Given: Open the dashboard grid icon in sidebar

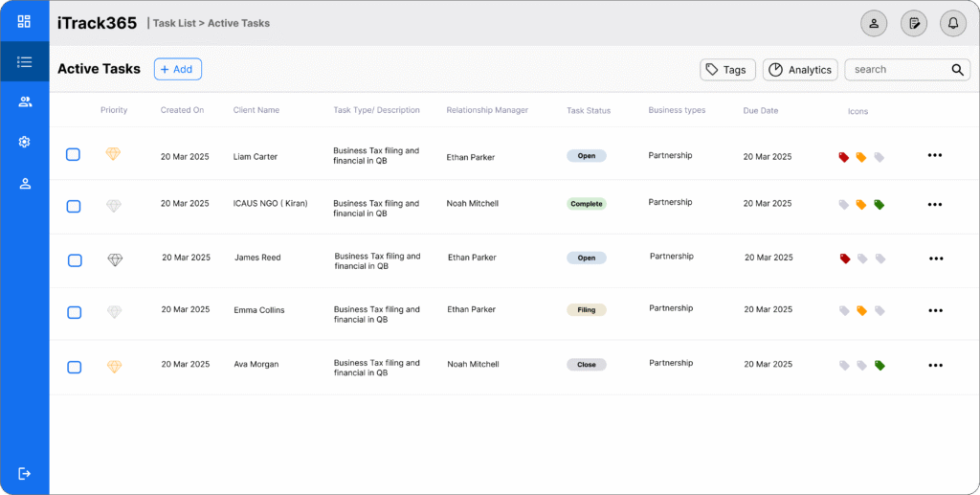Looking at the screenshot, I should tap(25, 21).
